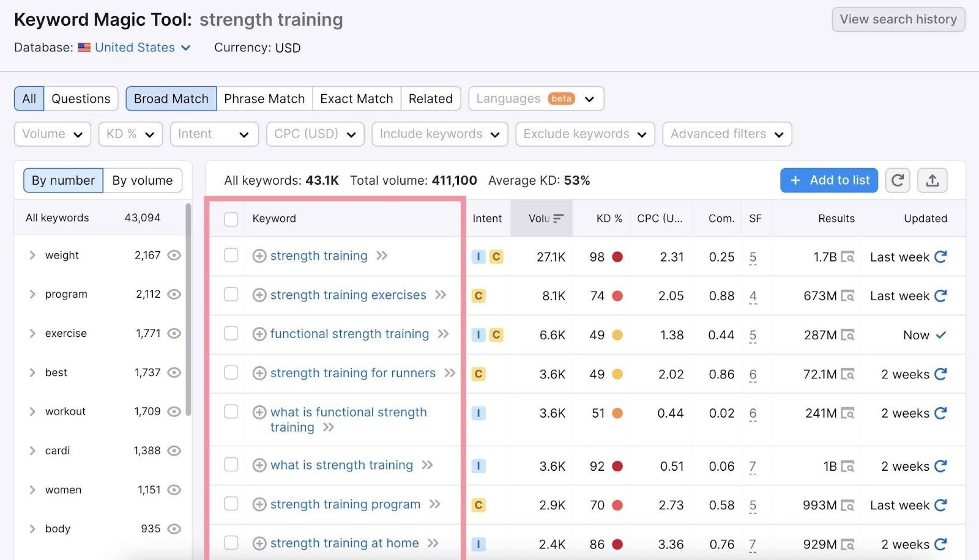
Task: Switch to the Questions tab
Action: (x=81, y=98)
